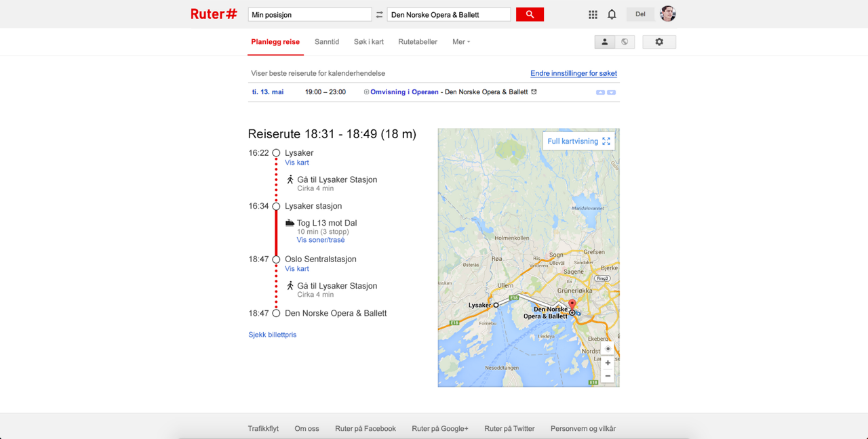Click the Lysaker stasjon stop circle marker
The image size is (868, 439).
point(276,206)
